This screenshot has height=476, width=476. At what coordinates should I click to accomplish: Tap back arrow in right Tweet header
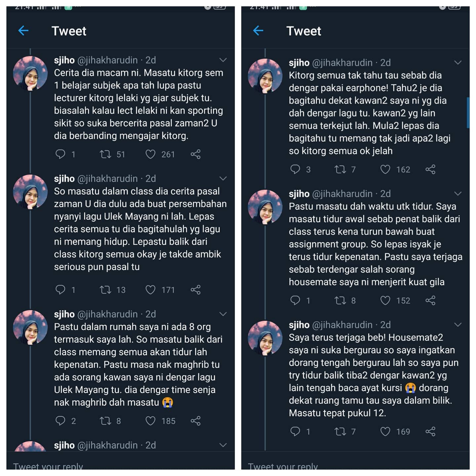(258, 31)
